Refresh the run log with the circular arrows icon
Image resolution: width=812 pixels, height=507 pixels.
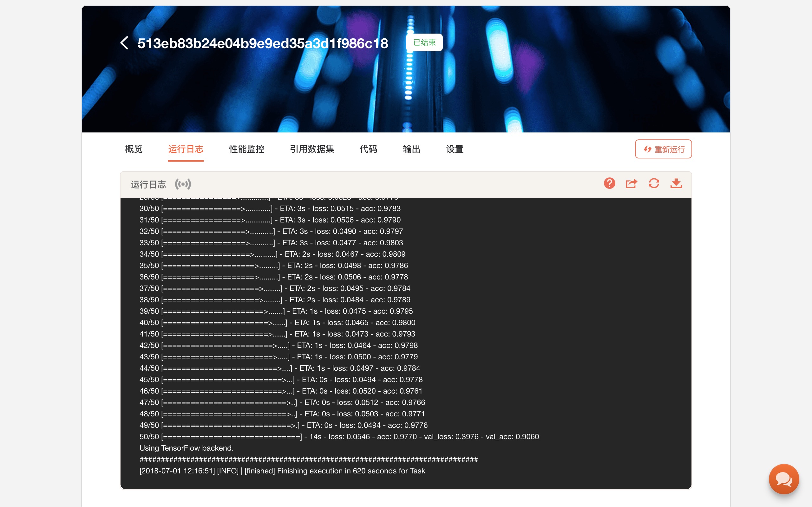654,183
